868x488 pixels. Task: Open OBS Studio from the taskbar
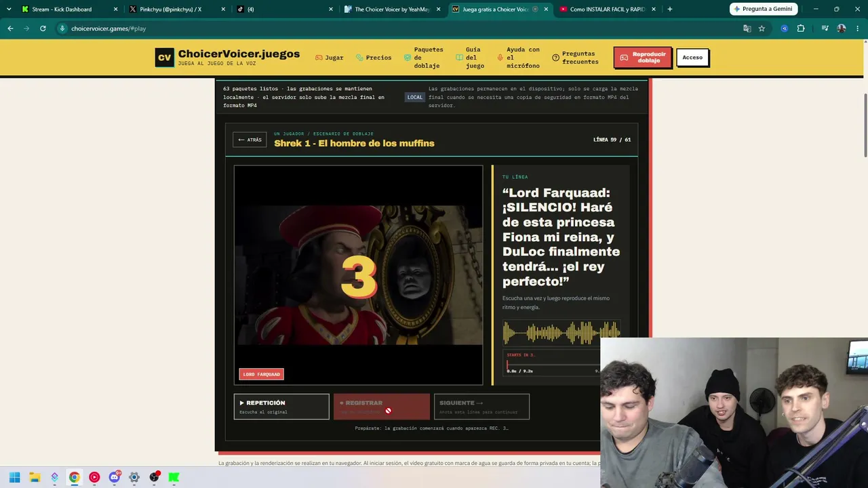[155, 477]
